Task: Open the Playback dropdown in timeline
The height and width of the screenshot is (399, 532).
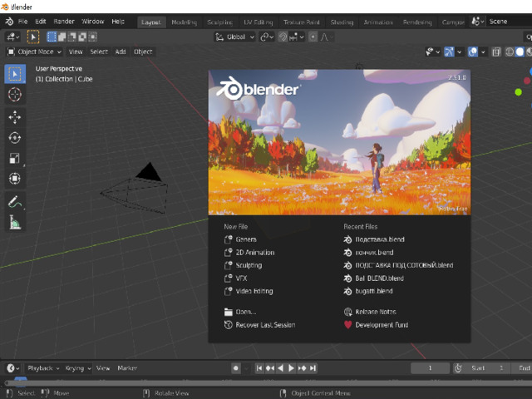Action: click(x=43, y=368)
